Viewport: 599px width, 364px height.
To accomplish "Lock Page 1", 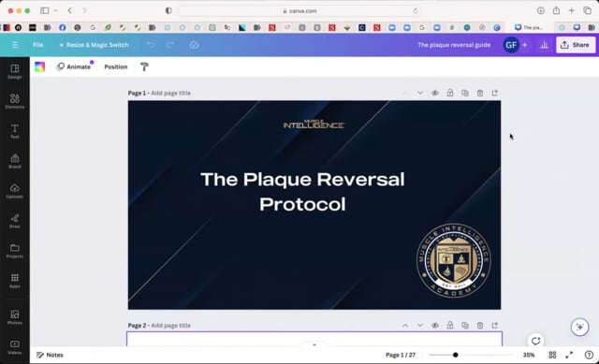I will tap(450, 93).
